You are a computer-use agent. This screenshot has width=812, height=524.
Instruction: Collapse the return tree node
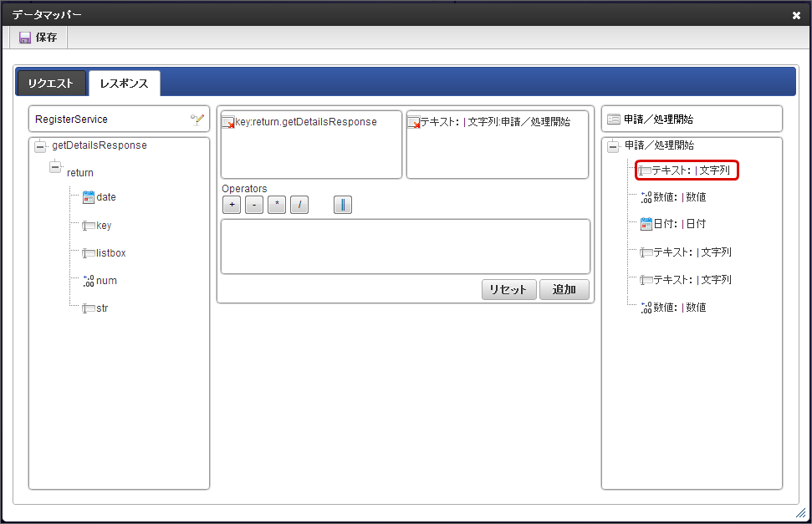55,167
